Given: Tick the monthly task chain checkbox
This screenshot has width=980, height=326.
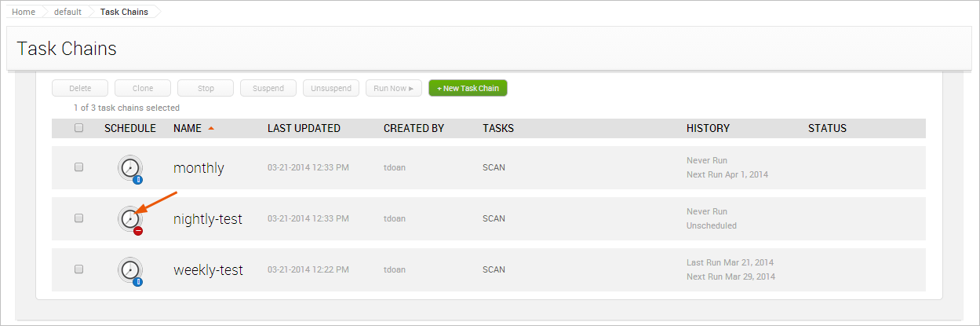Looking at the screenshot, I should (78, 167).
